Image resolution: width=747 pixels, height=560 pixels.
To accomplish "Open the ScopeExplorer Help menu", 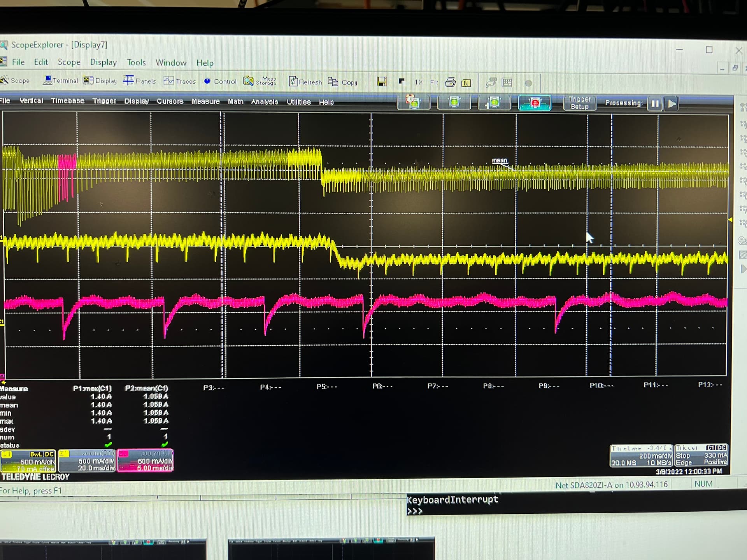I will [x=205, y=63].
